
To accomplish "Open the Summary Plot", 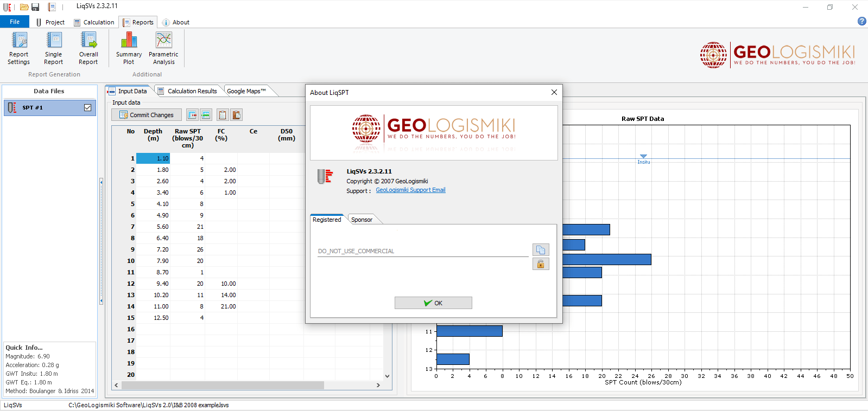I will pyautogui.click(x=129, y=48).
